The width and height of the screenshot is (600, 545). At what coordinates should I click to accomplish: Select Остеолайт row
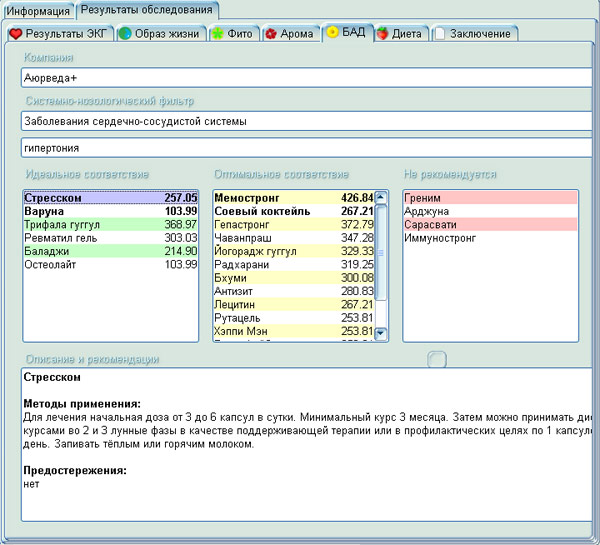pyautogui.click(x=111, y=264)
